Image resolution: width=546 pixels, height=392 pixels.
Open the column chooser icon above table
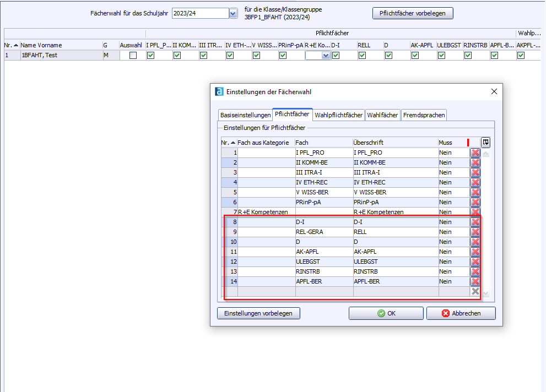click(x=485, y=142)
